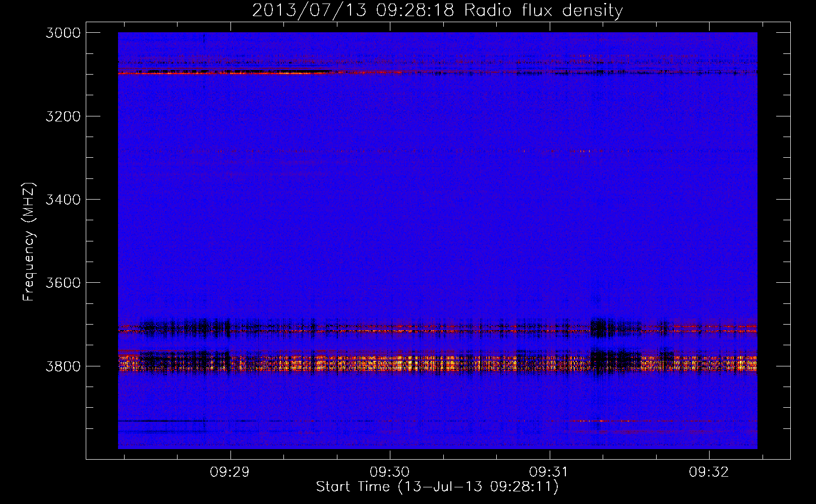Image resolution: width=816 pixels, height=504 pixels.
Task: Click the 'Frequency (MHZ)' y-axis label
Action: (x=29, y=242)
